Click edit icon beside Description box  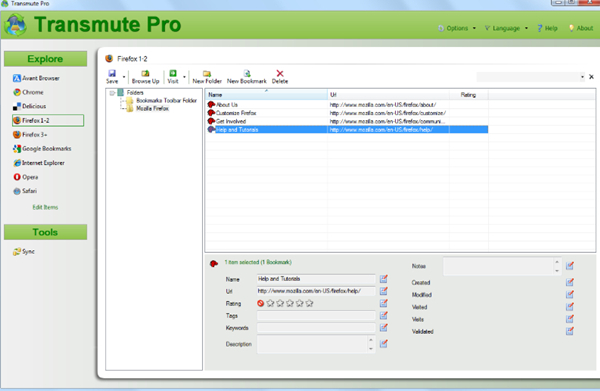(384, 344)
